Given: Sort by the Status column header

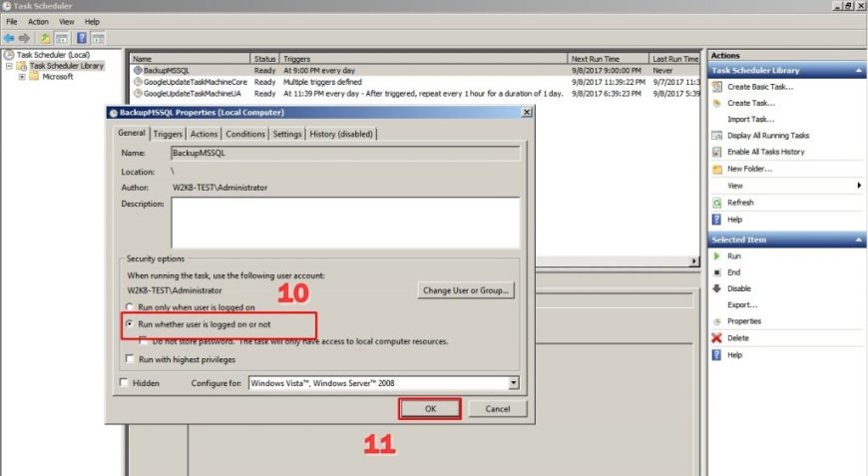Looking at the screenshot, I should click(264, 59).
